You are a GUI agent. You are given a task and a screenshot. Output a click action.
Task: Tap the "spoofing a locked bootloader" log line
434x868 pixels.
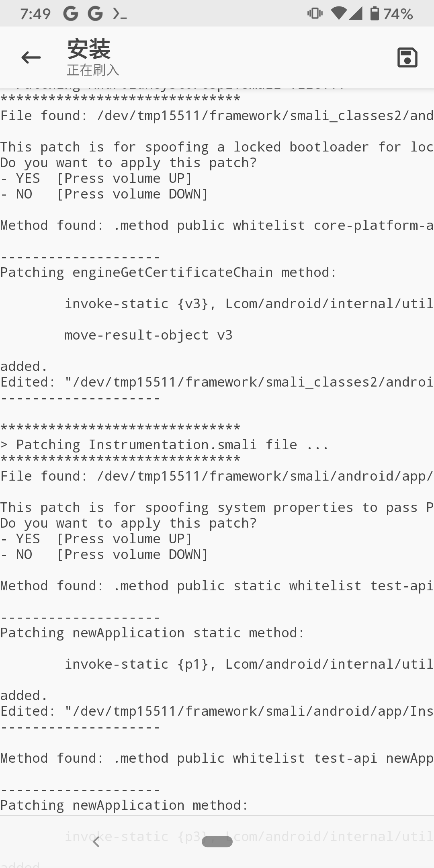217,147
